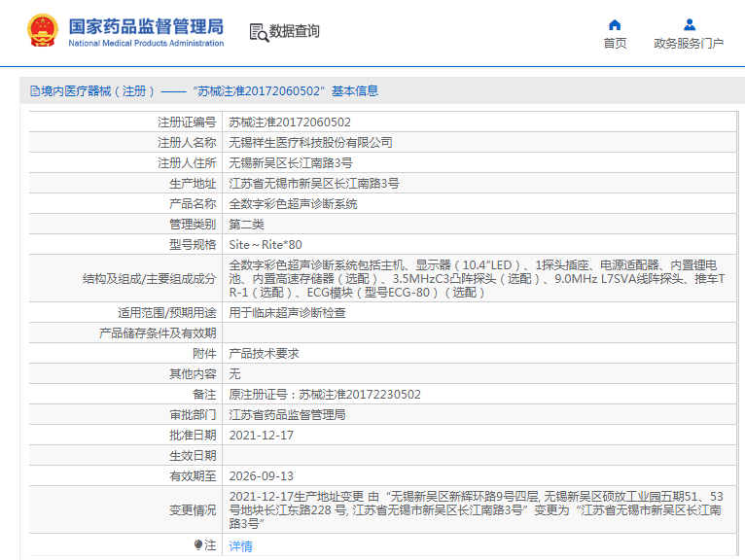Open 政务服务门户 via the user icon
Screen dimensions: 745x560
(690, 24)
